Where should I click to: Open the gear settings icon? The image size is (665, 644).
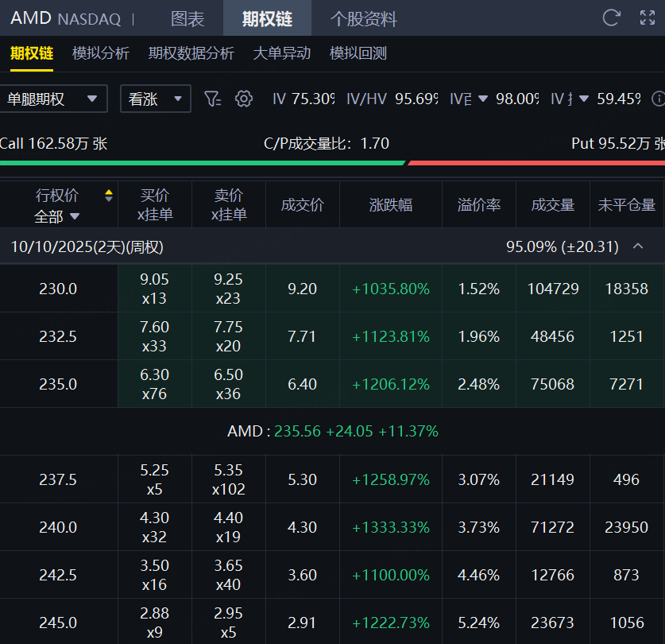tap(244, 99)
